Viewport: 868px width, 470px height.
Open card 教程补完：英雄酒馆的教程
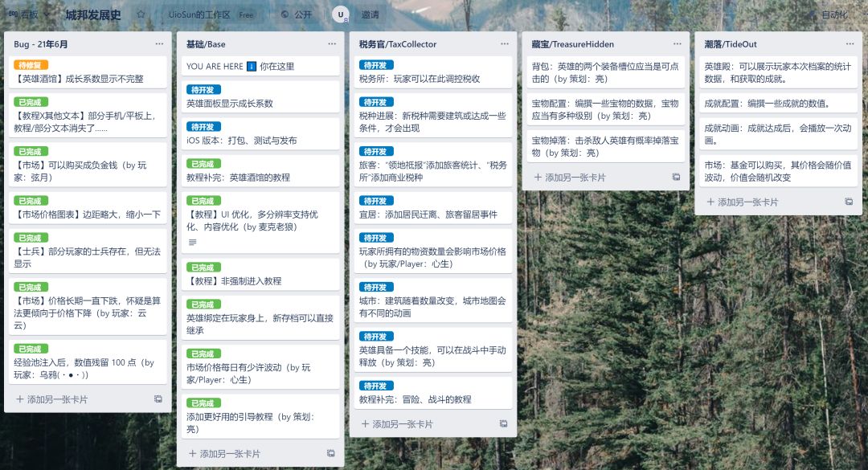(260, 170)
